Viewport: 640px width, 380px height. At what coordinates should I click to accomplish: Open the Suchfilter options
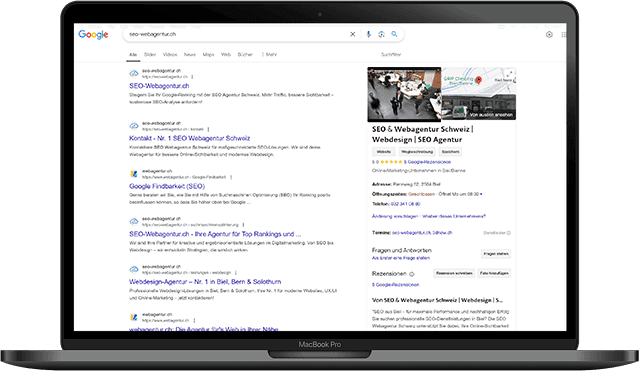point(391,55)
